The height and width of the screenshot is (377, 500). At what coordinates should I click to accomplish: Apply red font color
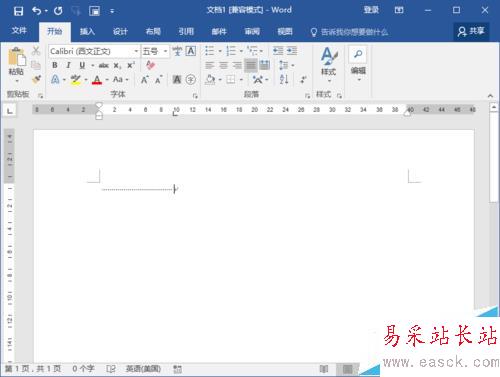[97, 79]
